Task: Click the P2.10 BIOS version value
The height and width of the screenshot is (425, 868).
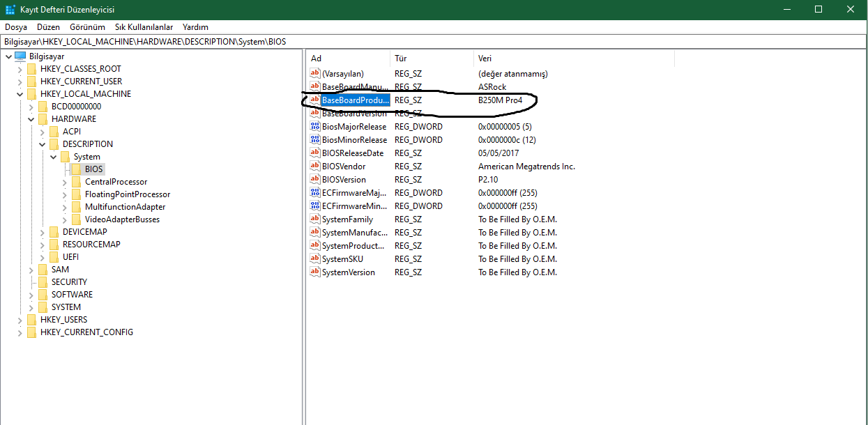Action: (x=489, y=180)
